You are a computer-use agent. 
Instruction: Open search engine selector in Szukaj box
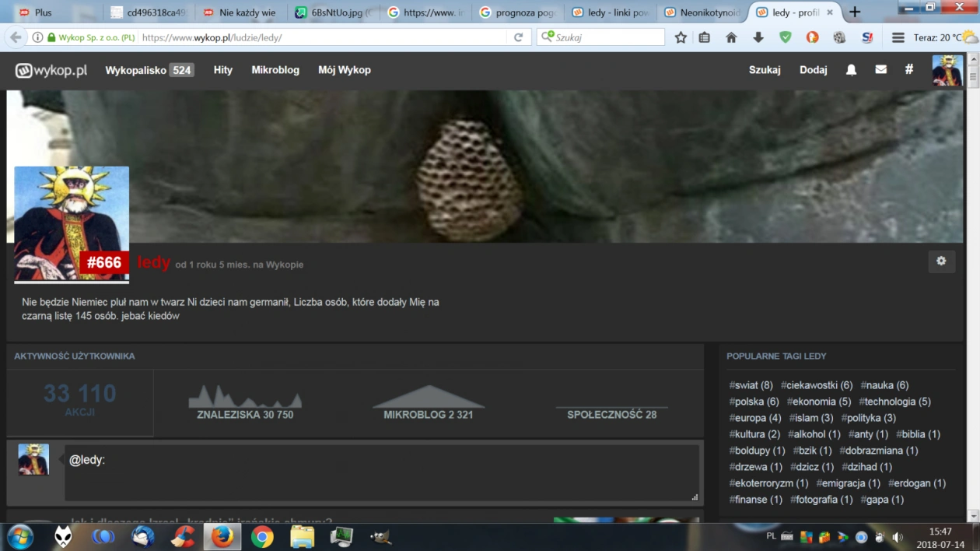[548, 37]
